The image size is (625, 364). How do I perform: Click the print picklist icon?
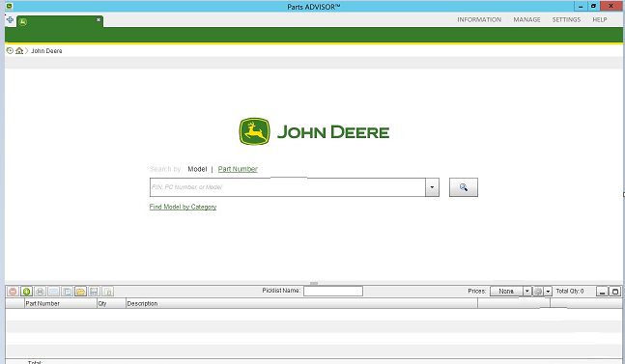click(40, 292)
